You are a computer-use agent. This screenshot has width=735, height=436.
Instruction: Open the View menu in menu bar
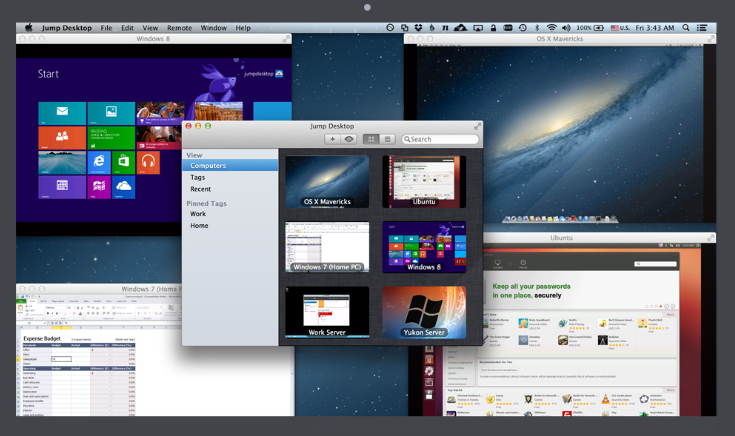click(150, 28)
